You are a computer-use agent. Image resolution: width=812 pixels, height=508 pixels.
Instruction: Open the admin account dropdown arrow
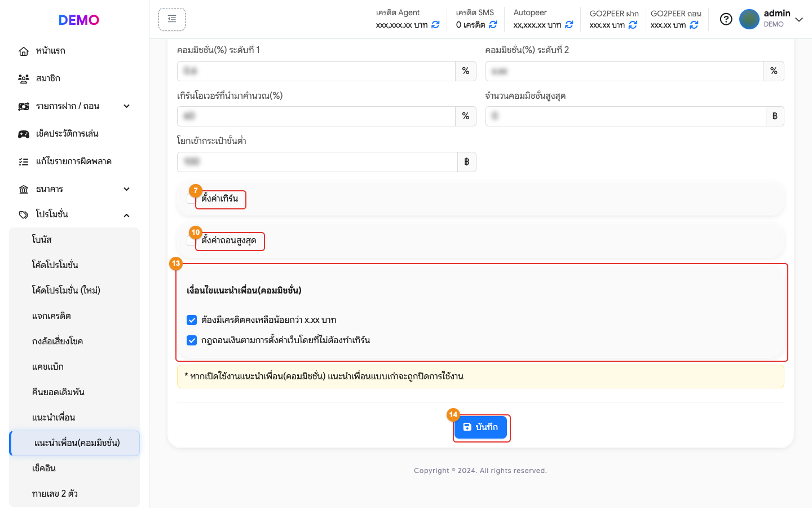coord(799,19)
